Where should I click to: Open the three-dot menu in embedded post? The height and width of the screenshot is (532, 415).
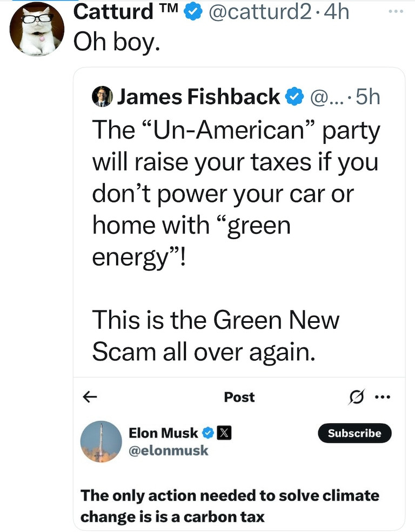click(x=382, y=397)
